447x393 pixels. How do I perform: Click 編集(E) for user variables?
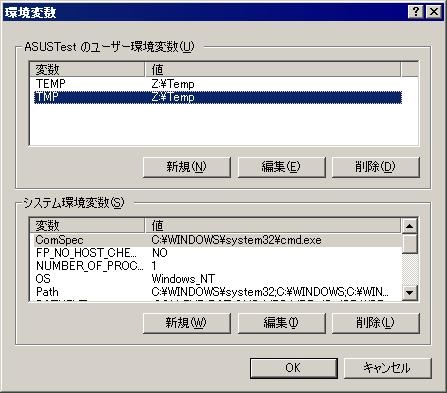click(x=281, y=167)
